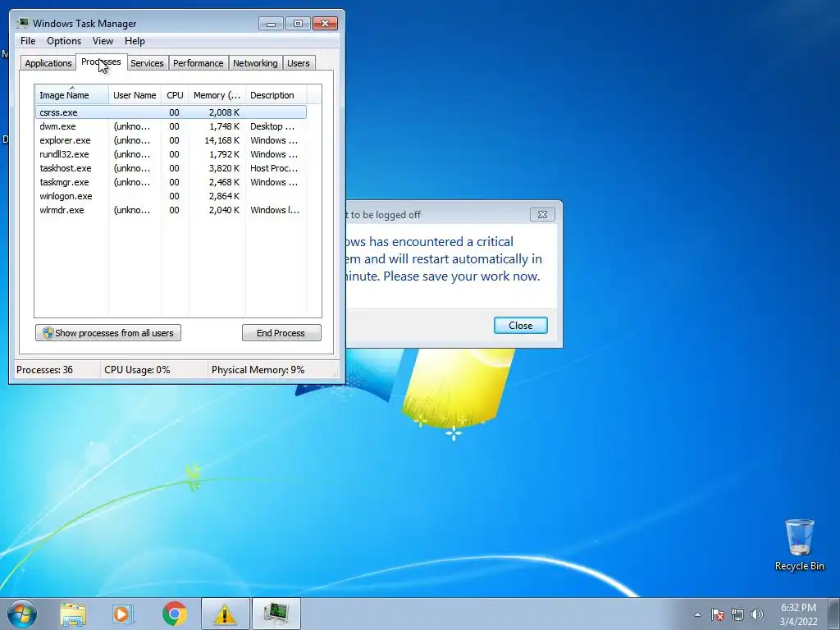The image size is (840, 630).
Task: Select the wlrmdr.exe process row
Action: pyautogui.click(x=171, y=210)
